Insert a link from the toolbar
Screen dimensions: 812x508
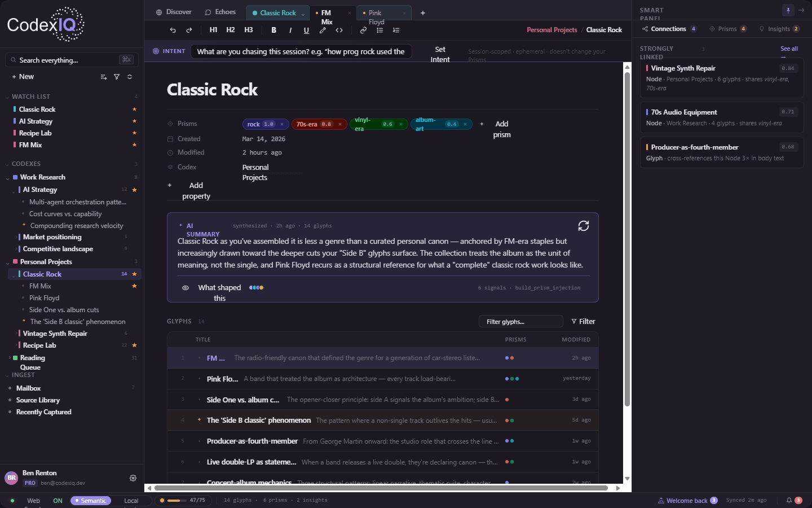363,30
